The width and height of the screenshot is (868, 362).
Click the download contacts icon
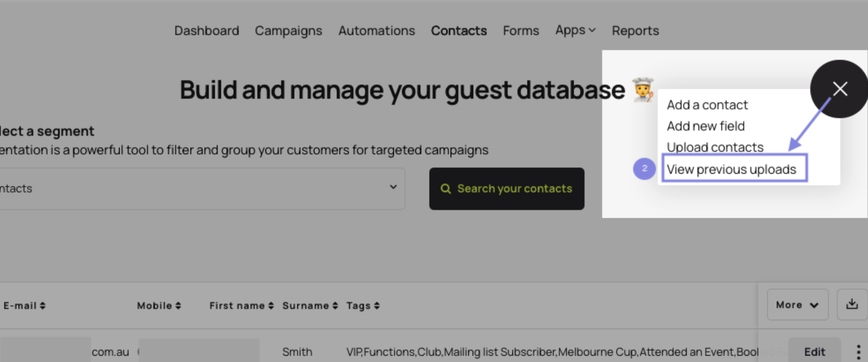(852, 305)
